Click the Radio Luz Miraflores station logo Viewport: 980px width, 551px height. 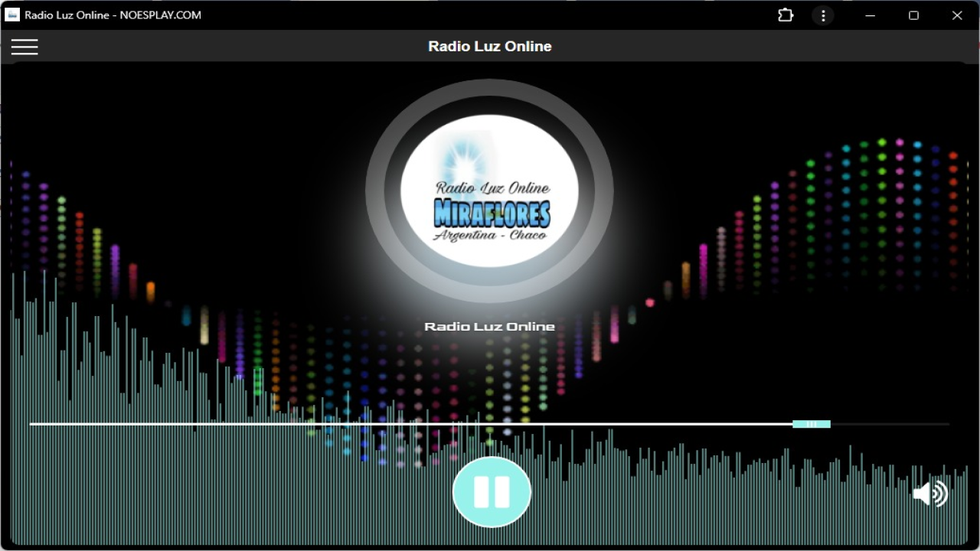489,191
